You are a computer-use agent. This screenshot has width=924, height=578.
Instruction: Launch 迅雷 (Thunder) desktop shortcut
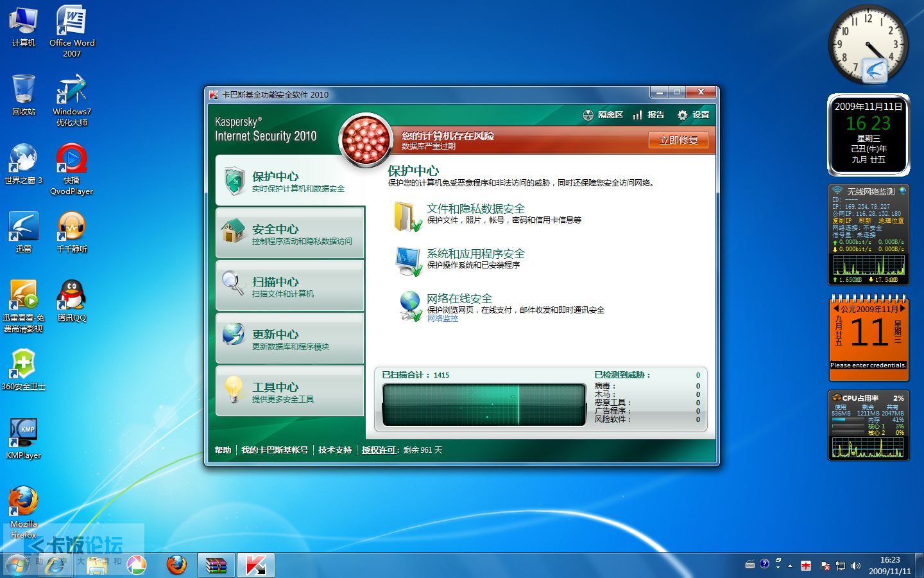pyautogui.click(x=24, y=232)
